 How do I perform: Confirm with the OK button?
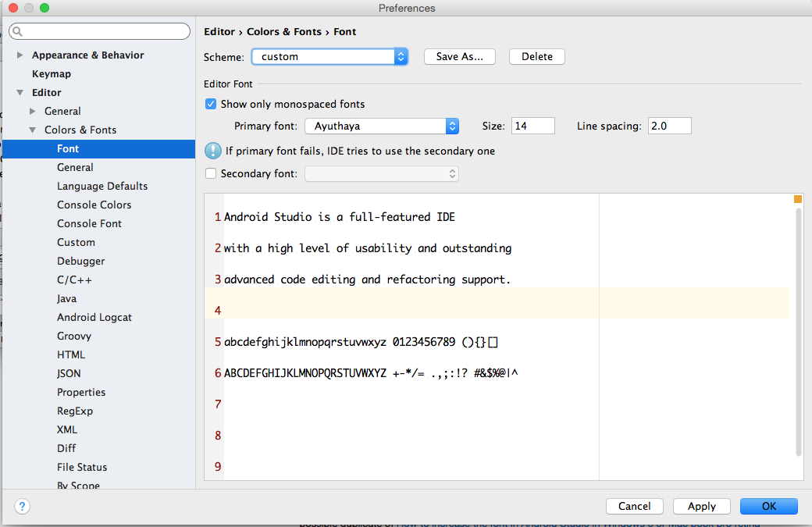coord(769,506)
